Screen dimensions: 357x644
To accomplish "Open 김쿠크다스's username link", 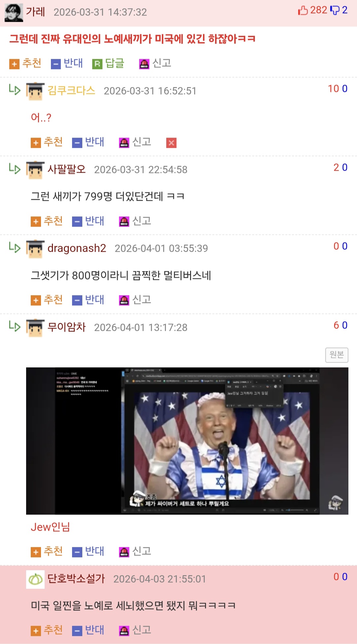I will [x=71, y=91].
